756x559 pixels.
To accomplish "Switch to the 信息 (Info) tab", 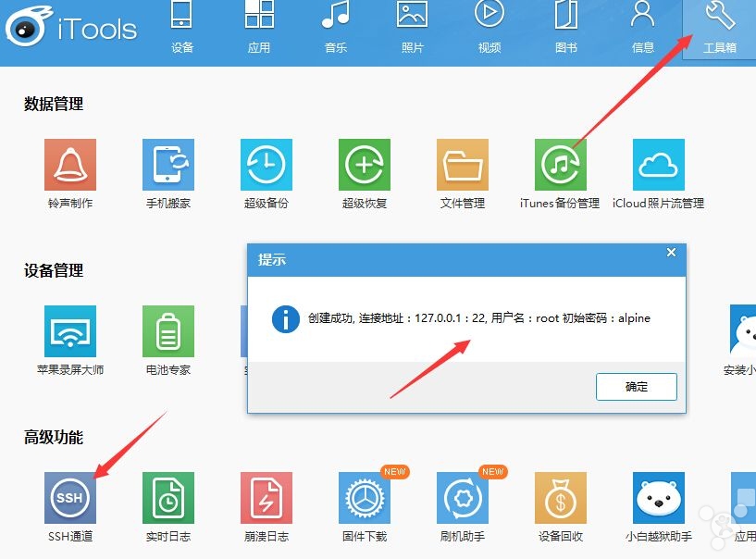I will pyautogui.click(x=643, y=28).
